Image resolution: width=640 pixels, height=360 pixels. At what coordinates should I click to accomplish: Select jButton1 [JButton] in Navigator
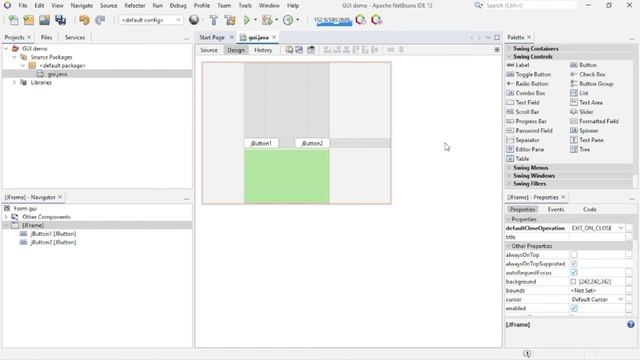[x=53, y=234]
